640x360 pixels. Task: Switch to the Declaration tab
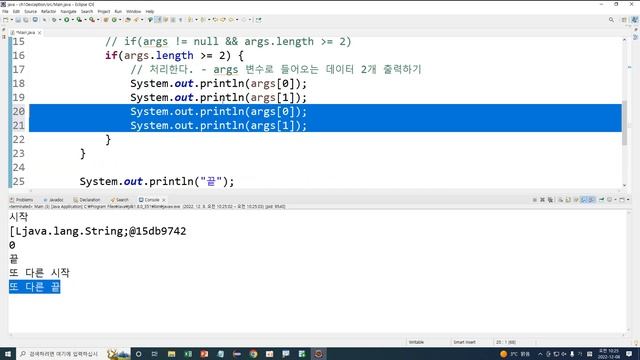[87, 200]
